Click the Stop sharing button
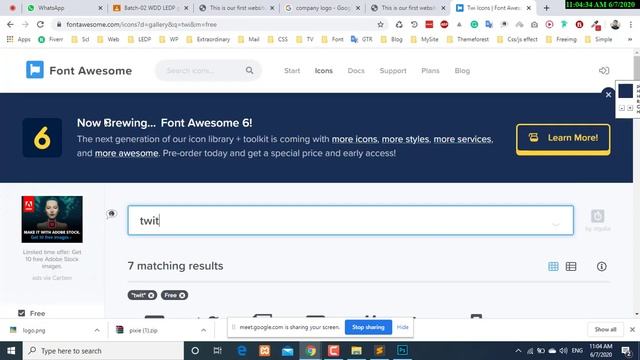Viewport: 640px width, 360px height. tap(368, 327)
